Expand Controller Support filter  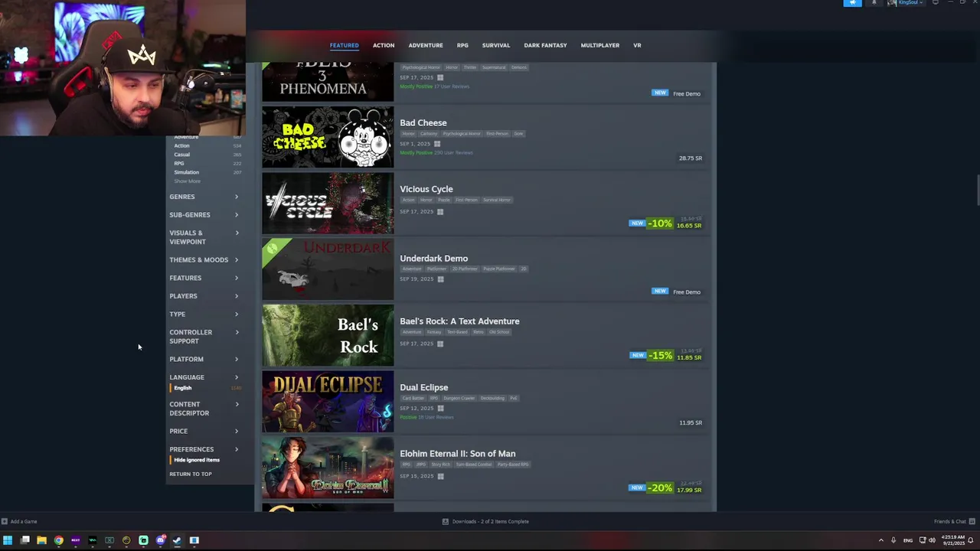point(204,337)
